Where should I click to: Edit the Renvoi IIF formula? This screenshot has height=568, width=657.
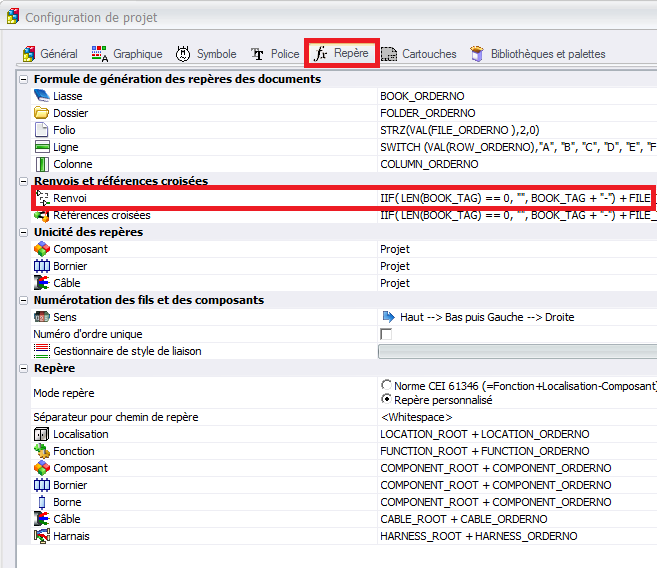(515, 198)
